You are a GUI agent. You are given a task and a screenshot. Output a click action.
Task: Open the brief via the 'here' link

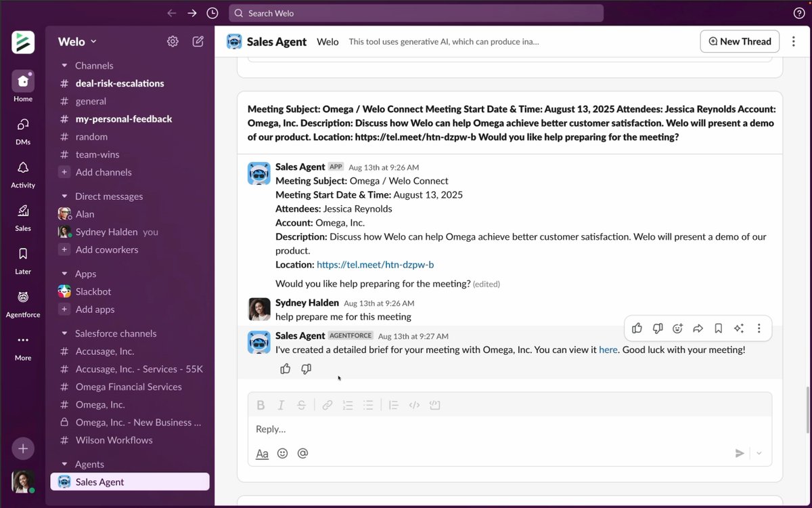[608, 350]
